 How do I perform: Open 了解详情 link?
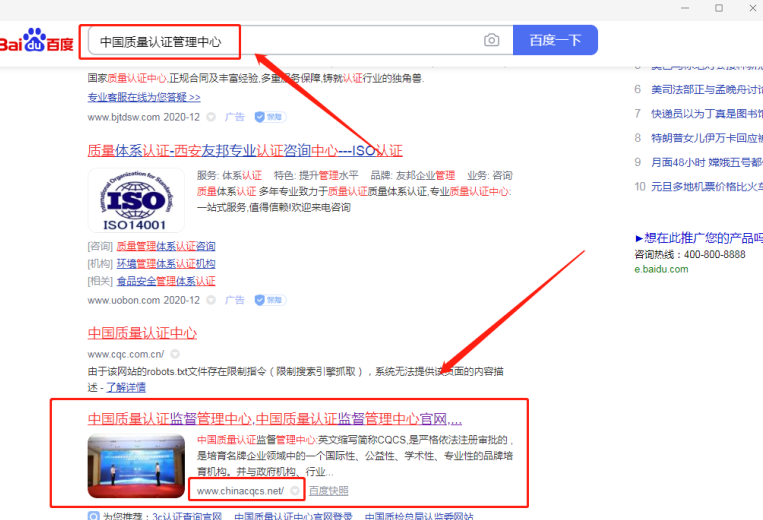pos(126,387)
